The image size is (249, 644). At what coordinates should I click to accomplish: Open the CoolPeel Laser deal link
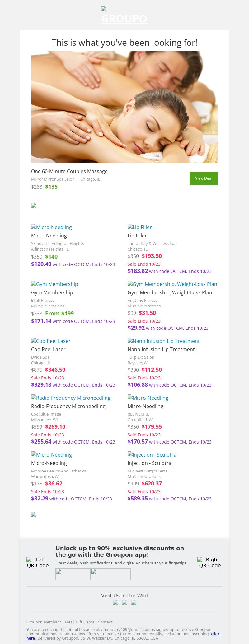51,341
